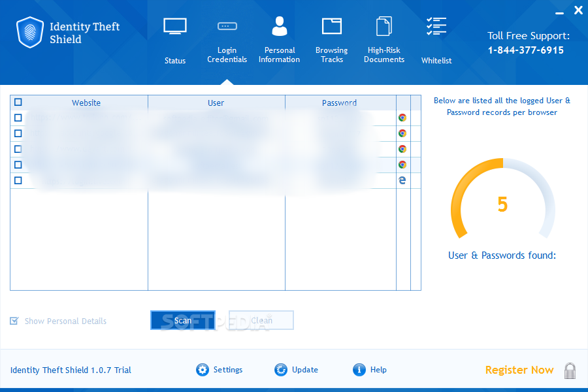Start a scan with Scan button
588x392 pixels.
183,320
